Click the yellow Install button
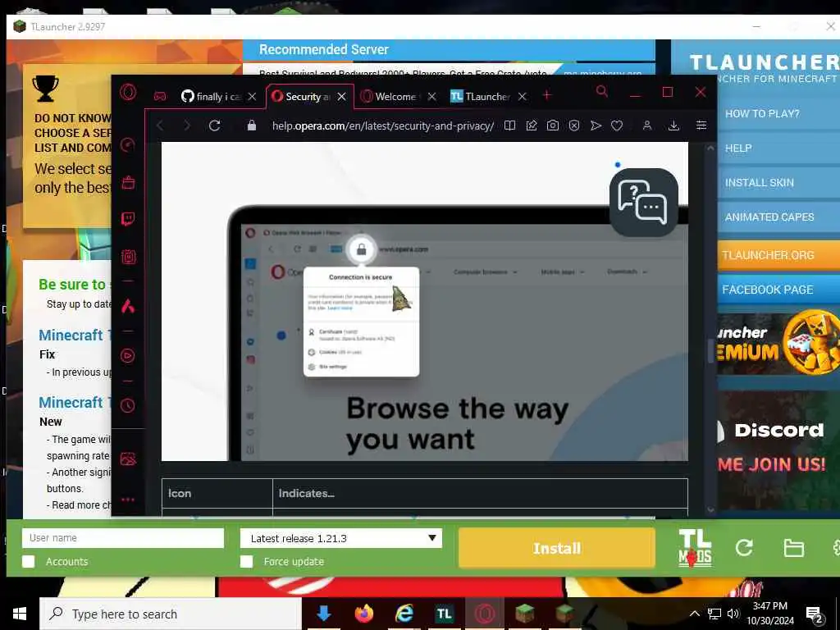Image resolution: width=840 pixels, height=630 pixels. [x=557, y=548]
